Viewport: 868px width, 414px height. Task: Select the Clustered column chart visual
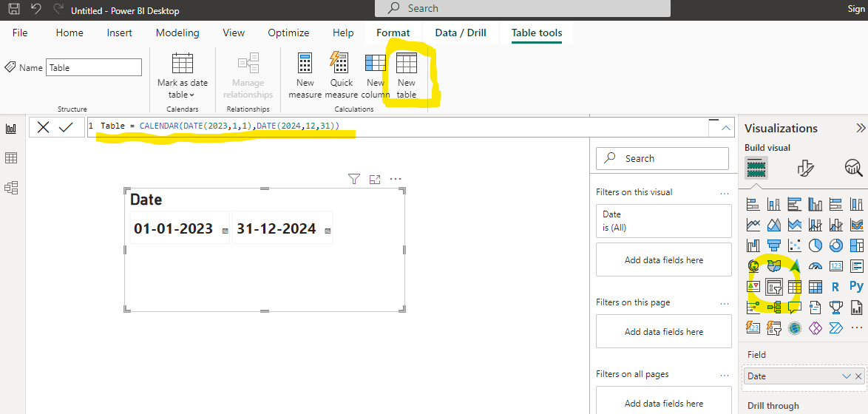point(815,205)
